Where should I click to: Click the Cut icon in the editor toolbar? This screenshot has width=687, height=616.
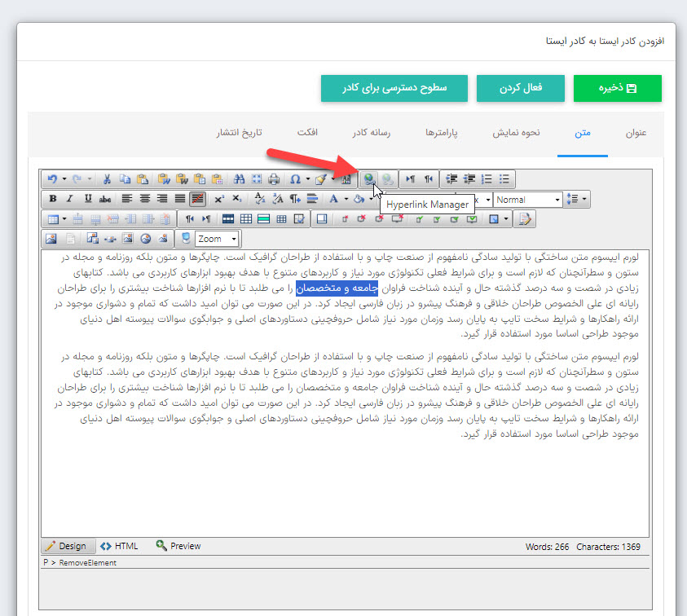107,178
